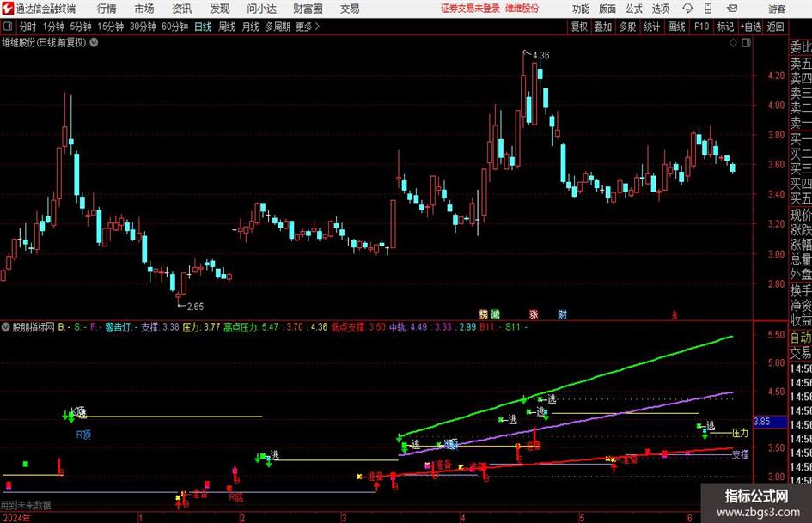Open the 行情 menu
Viewport: 812px width, 523px height.
tap(107, 9)
